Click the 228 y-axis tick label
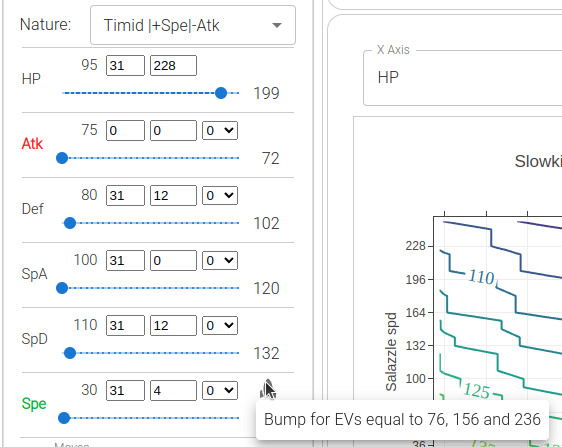This screenshot has height=447, width=562. tap(415, 246)
